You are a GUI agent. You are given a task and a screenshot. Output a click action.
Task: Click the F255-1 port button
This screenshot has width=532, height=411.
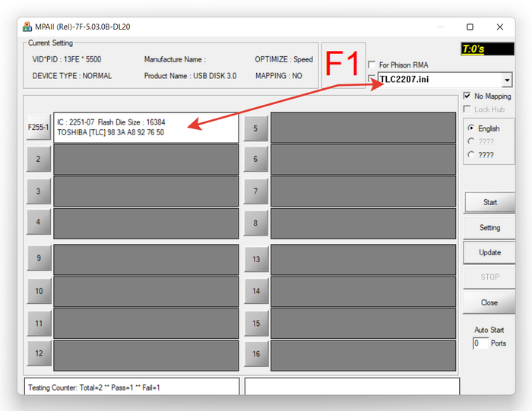coord(38,127)
